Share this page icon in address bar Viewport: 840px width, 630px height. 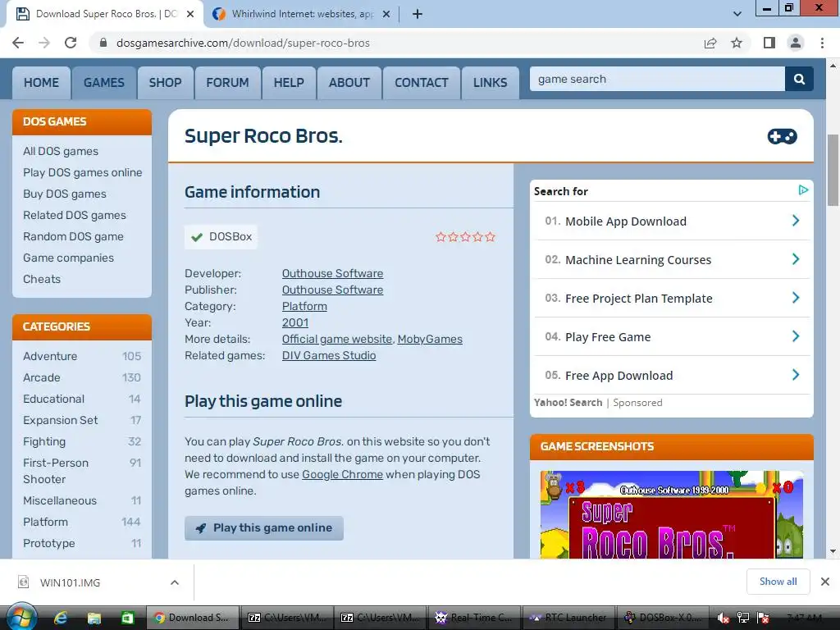710,43
